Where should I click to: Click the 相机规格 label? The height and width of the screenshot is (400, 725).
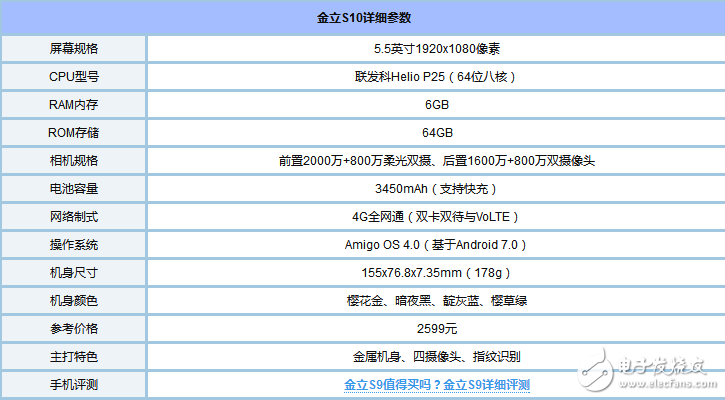74,161
